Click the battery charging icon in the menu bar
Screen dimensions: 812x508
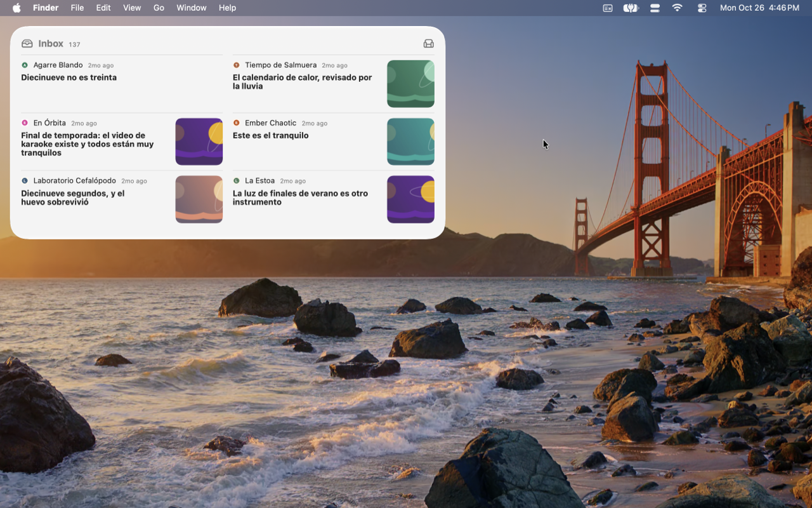pos(631,8)
